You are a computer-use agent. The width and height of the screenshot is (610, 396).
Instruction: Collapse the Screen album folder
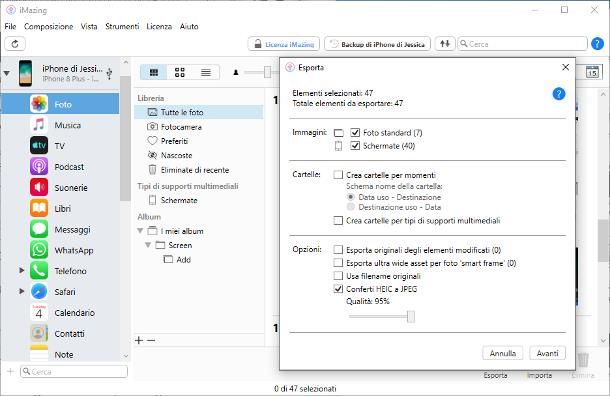pyautogui.click(x=148, y=245)
